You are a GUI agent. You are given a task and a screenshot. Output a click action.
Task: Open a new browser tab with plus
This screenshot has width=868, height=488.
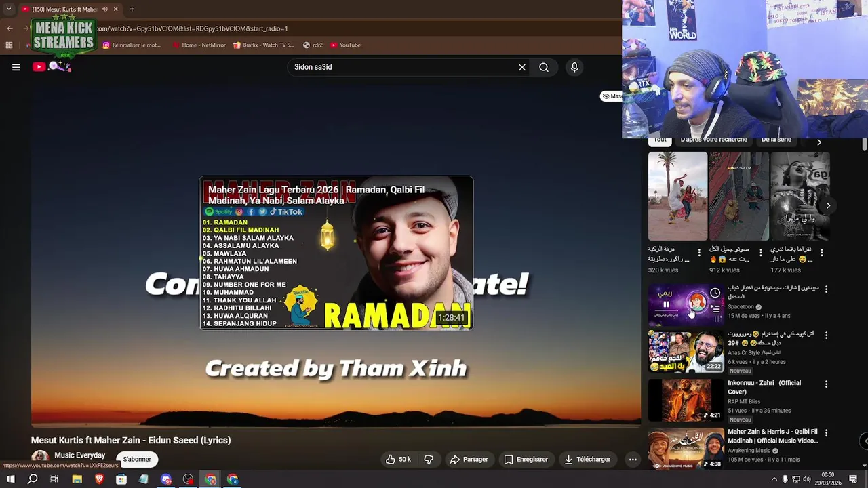tap(132, 9)
